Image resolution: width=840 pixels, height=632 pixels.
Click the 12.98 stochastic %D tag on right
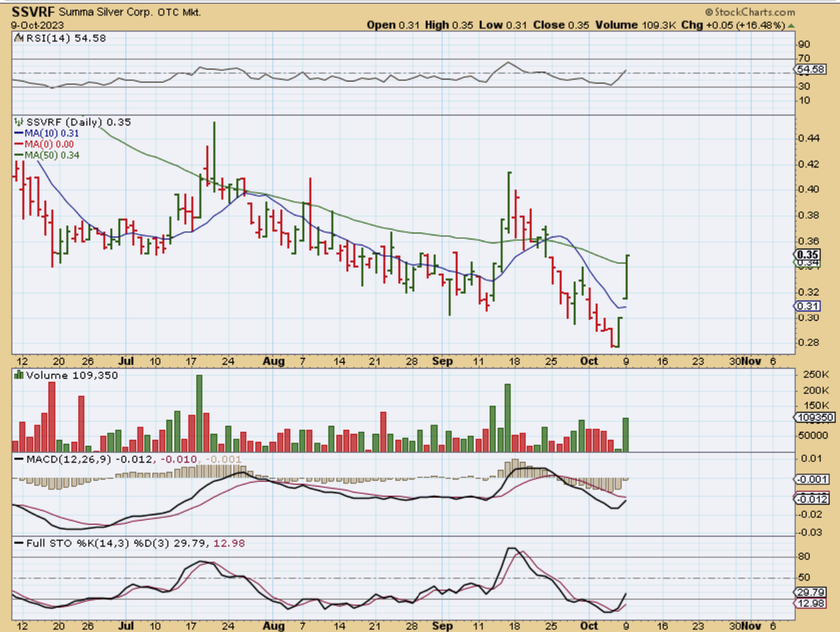(x=810, y=603)
